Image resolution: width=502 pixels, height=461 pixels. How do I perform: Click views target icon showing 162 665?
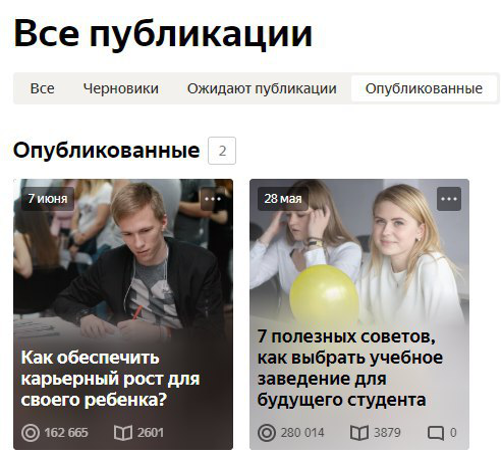30,433
